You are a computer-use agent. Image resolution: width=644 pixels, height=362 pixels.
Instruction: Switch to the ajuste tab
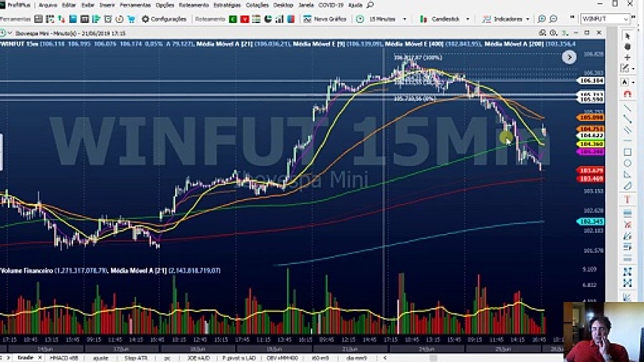point(101,358)
